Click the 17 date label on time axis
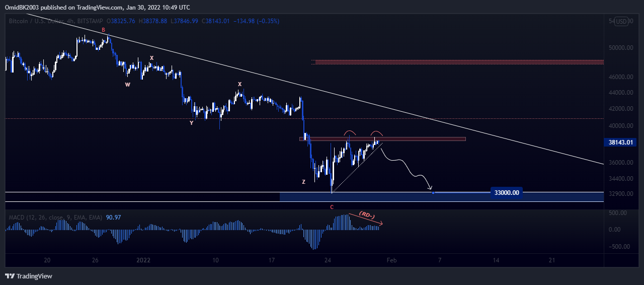This screenshot has height=285, width=644. [272, 260]
